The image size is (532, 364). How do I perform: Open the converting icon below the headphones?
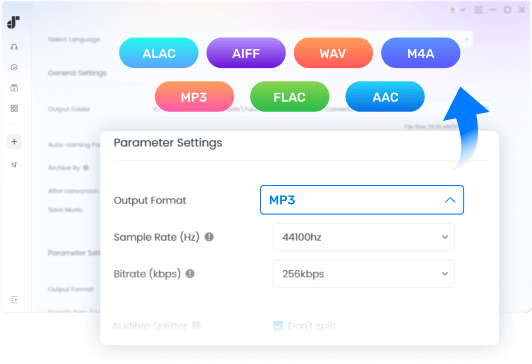point(14,68)
